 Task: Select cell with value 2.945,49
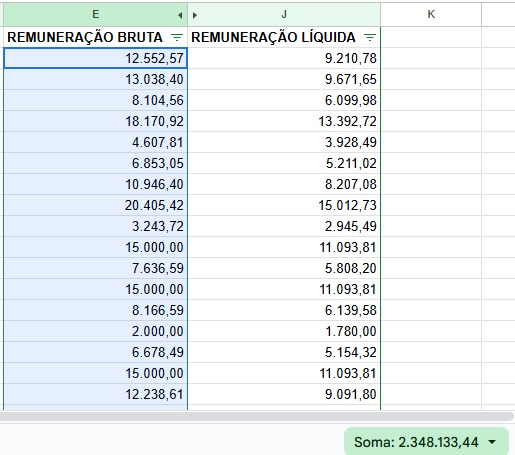pos(284,226)
